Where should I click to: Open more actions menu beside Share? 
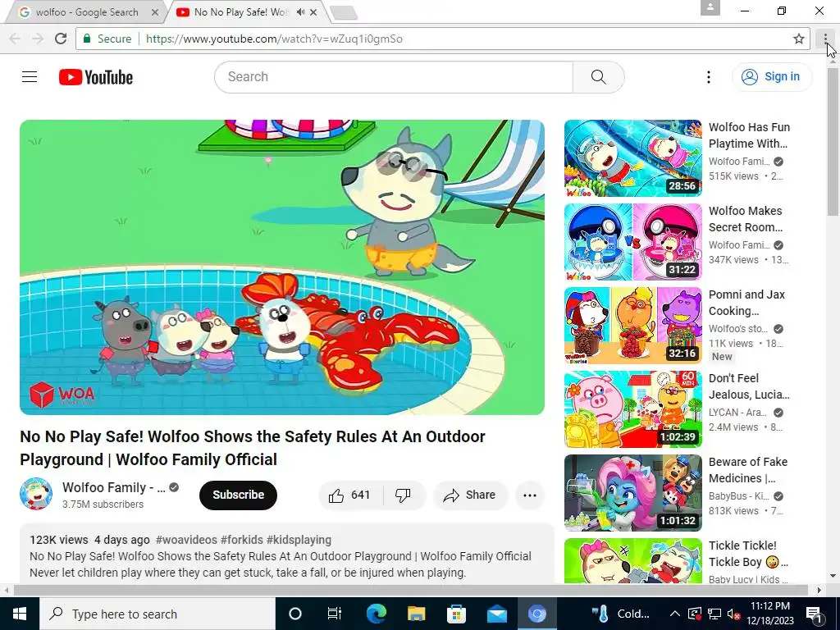530,495
